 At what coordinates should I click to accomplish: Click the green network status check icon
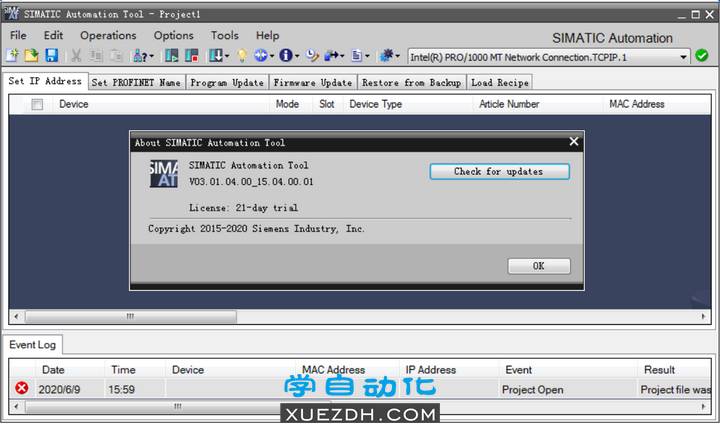click(x=702, y=56)
